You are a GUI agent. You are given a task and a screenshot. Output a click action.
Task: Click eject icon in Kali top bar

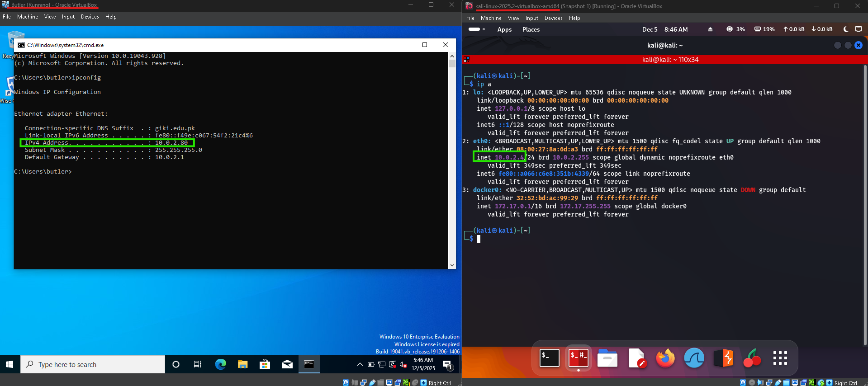coord(710,29)
